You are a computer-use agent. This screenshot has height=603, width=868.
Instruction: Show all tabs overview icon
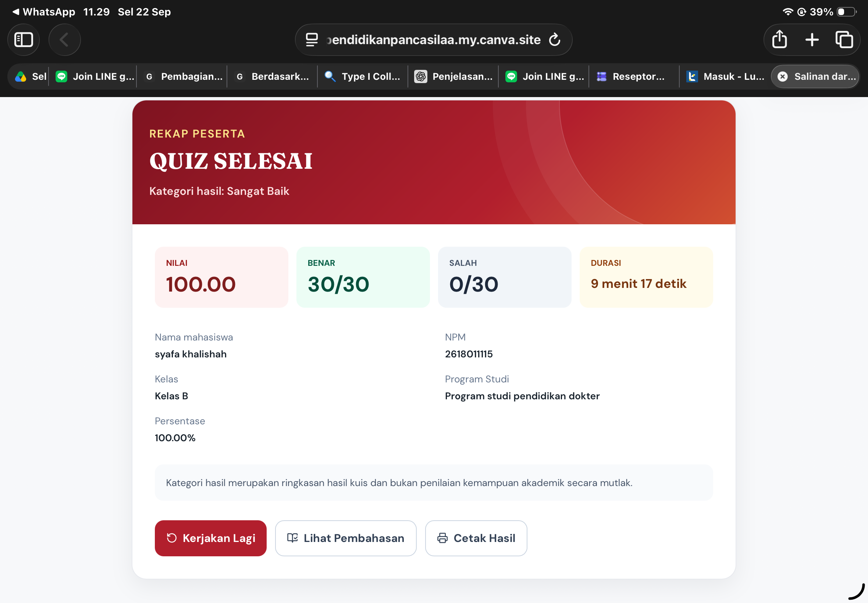click(x=844, y=40)
